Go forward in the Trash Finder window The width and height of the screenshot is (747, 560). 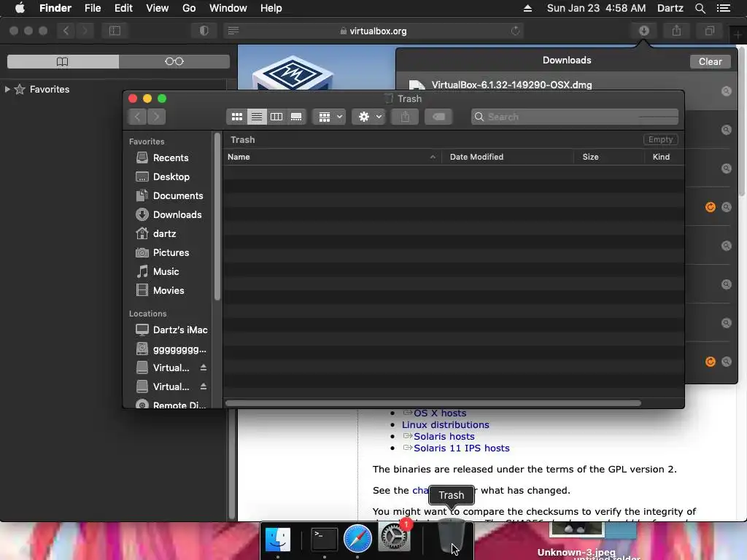pos(157,117)
